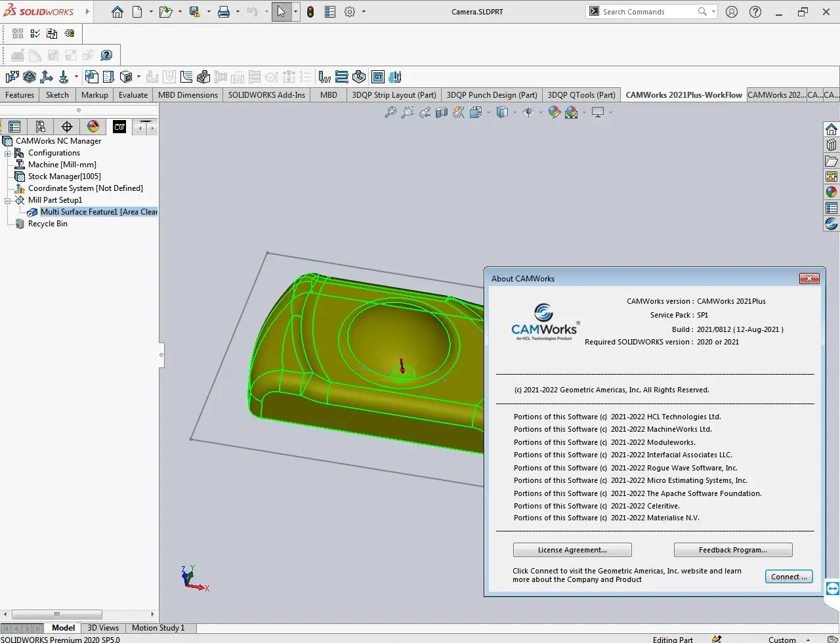Switch to the Evaluate tab
Screen dimensions: 840x643
133,94
